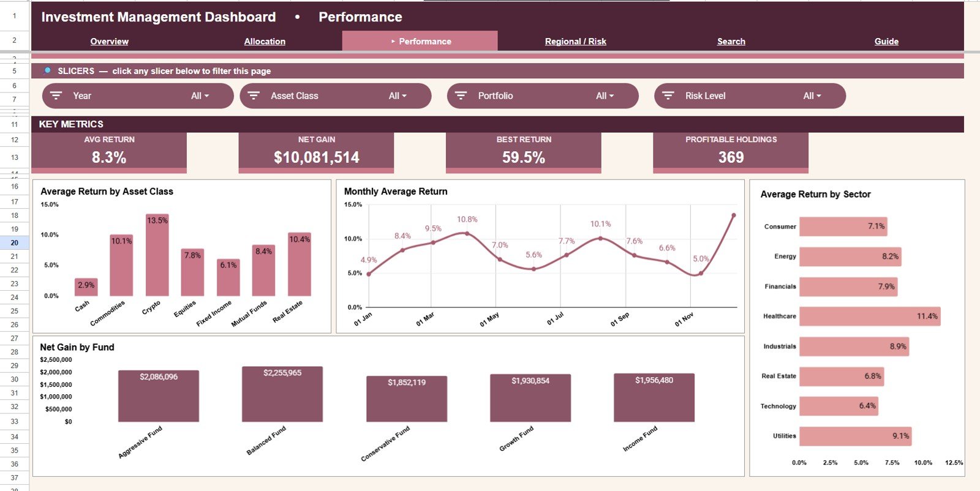Click the Risk Level slicer filter icon
Image resolution: width=980 pixels, height=491 pixels.
668,96
